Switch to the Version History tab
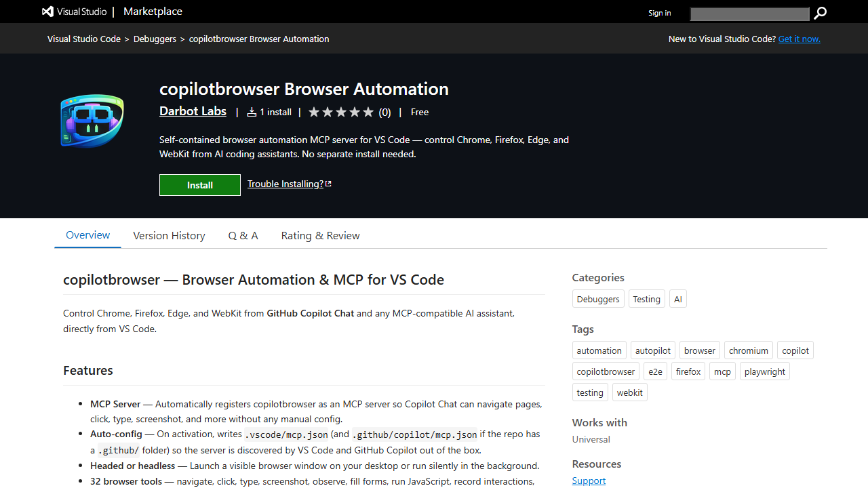Screen dimensions: 868x488 (169, 236)
